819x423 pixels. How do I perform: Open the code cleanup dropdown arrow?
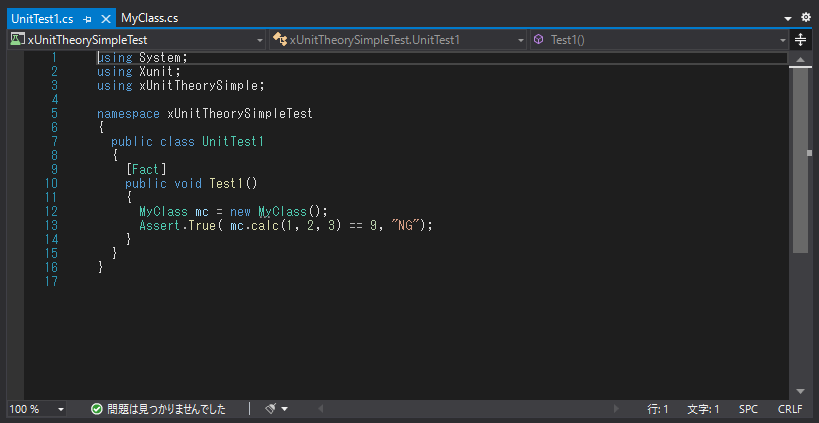point(285,409)
